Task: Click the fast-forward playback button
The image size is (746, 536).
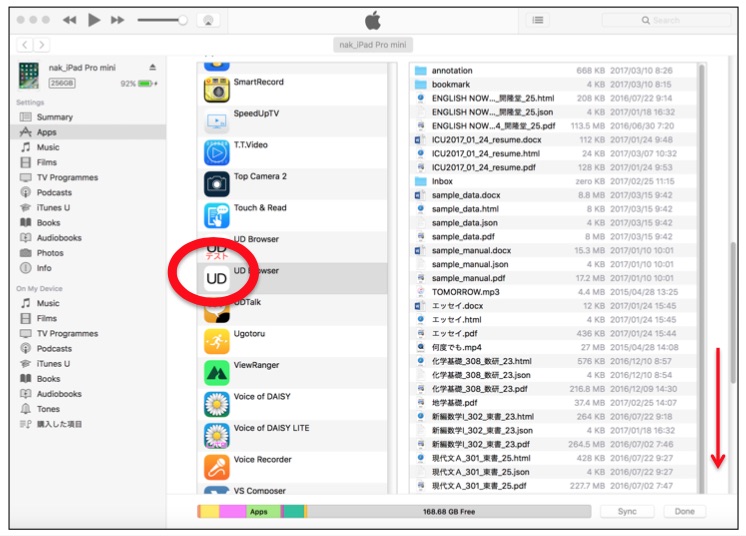Action: point(118,20)
